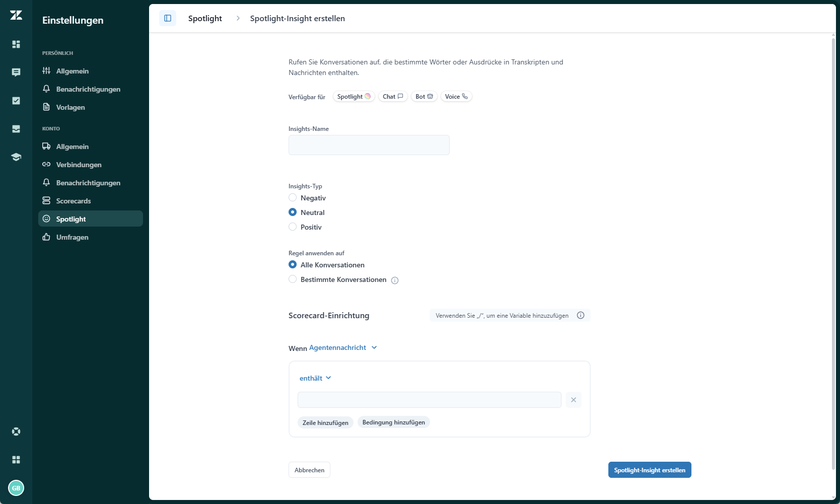Click Bedingung hinzufügen button

tap(394, 422)
